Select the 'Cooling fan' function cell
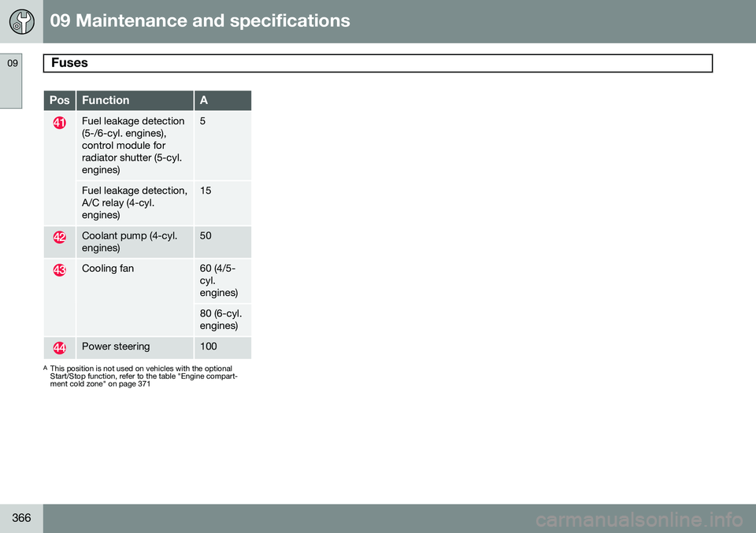 (x=135, y=298)
